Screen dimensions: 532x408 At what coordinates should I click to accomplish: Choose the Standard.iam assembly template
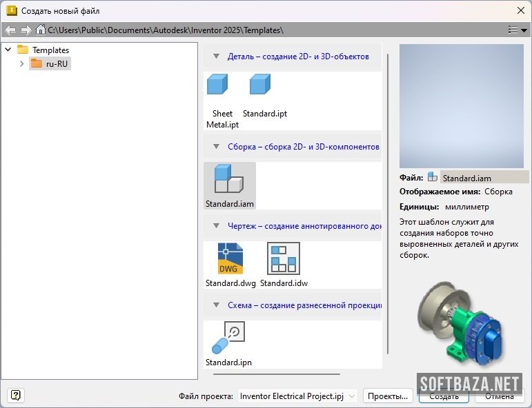pos(229,179)
